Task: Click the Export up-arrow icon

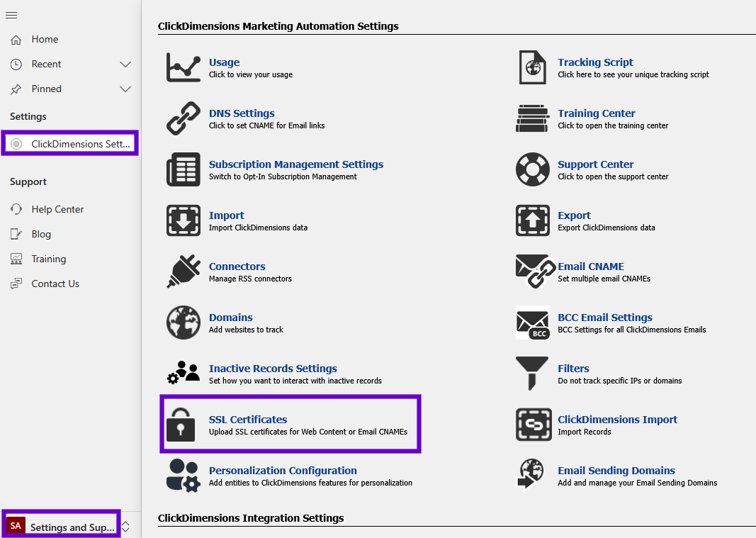Action: click(532, 220)
